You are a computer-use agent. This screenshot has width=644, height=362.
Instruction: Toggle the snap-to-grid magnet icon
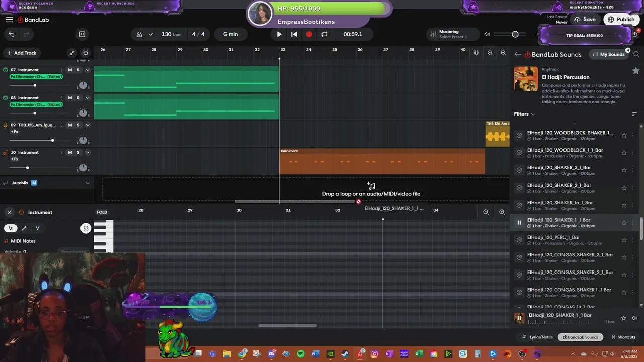tap(476, 53)
